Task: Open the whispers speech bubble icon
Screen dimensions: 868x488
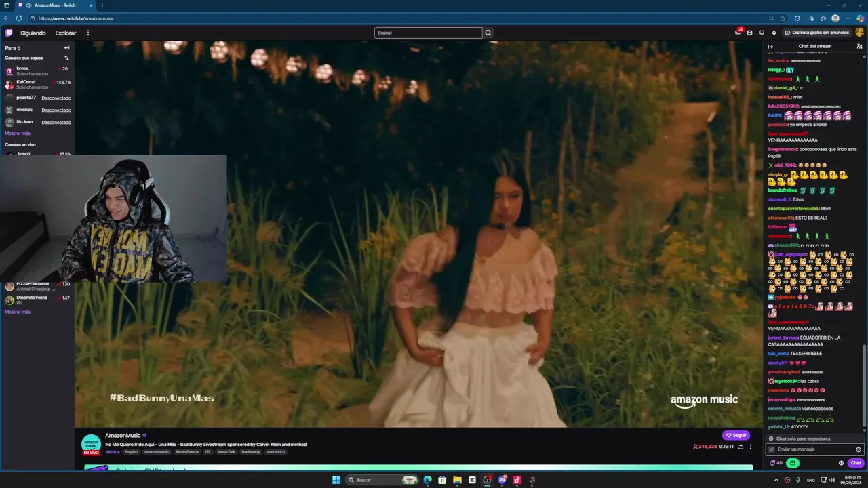Action: click(x=762, y=33)
